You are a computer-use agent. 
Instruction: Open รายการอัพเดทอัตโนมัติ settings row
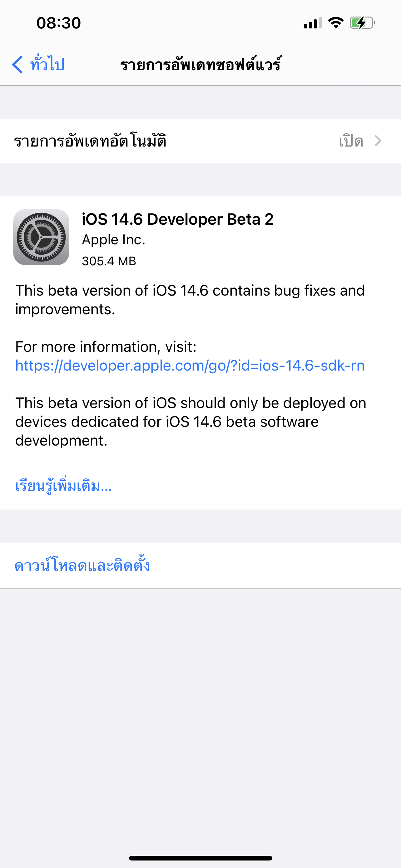click(x=200, y=141)
